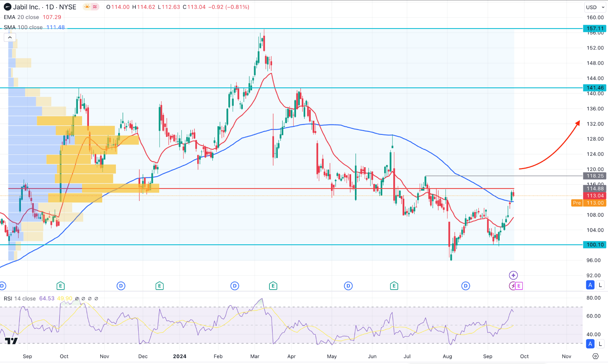
Task: Toggle log scale L on price pane
Action: point(600,285)
